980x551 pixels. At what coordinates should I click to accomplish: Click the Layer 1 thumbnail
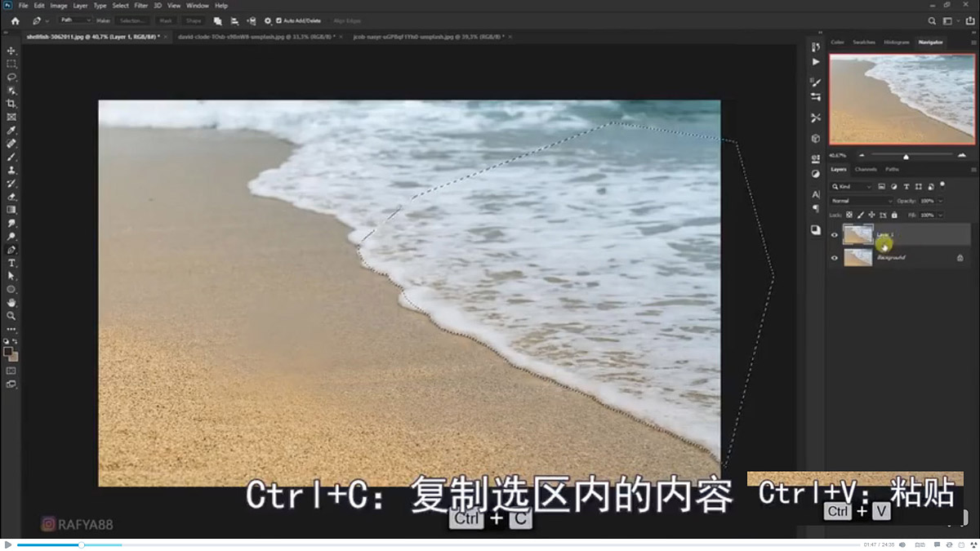coord(857,234)
